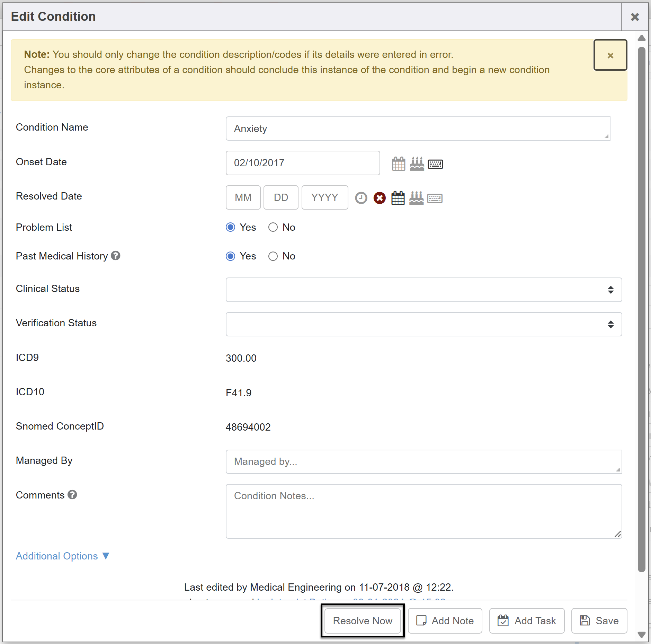Click the birthday cake icon beside Resolved Date
This screenshot has width=651, height=644.
(x=416, y=198)
